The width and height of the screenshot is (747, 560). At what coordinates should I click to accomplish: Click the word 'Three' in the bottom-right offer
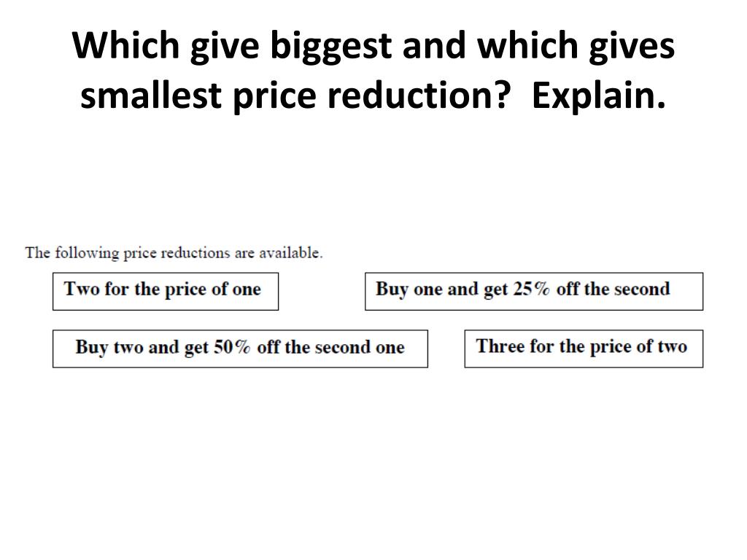(500, 346)
